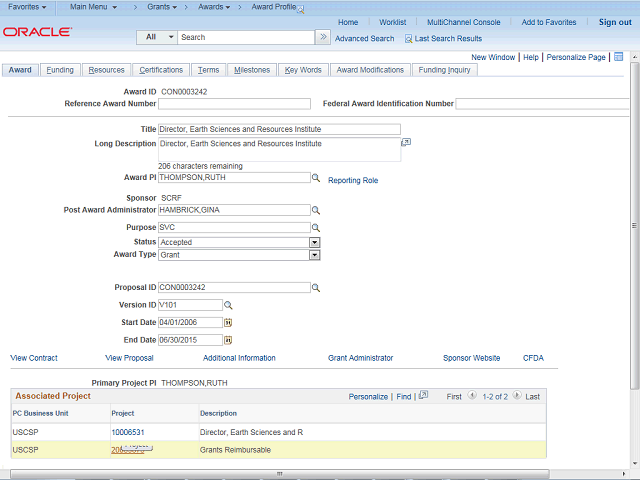Click the View Contract link
The image size is (640, 480).
click(34, 358)
